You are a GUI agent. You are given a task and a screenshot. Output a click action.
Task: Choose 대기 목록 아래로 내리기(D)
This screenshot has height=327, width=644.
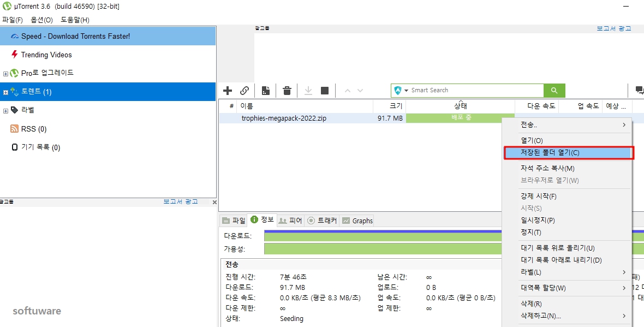567,260
